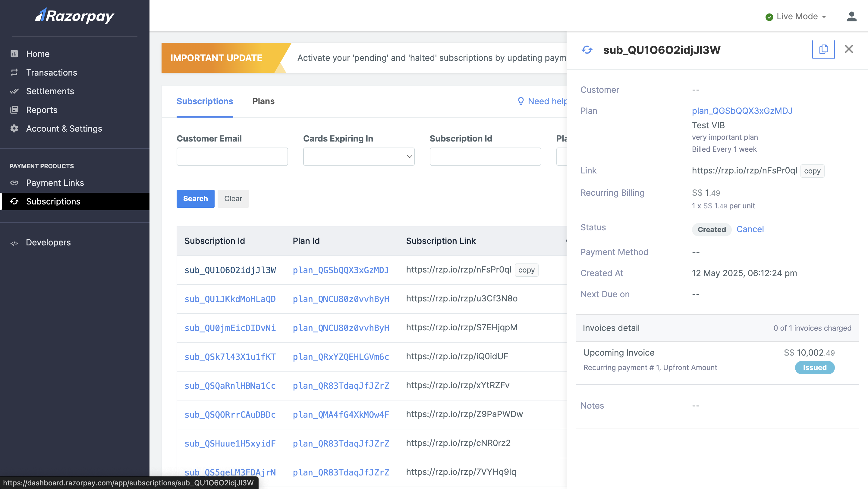Click the Settlements checkmark icon
Image resolution: width=868 pixels, height=489 pixels.
pos(14,91)
